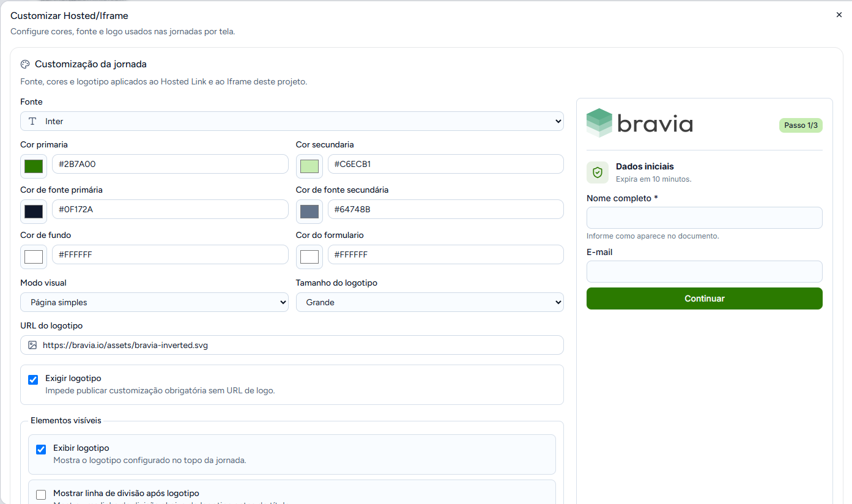Open the Cor de fonte secundária gray swatch

pos(309,212)
